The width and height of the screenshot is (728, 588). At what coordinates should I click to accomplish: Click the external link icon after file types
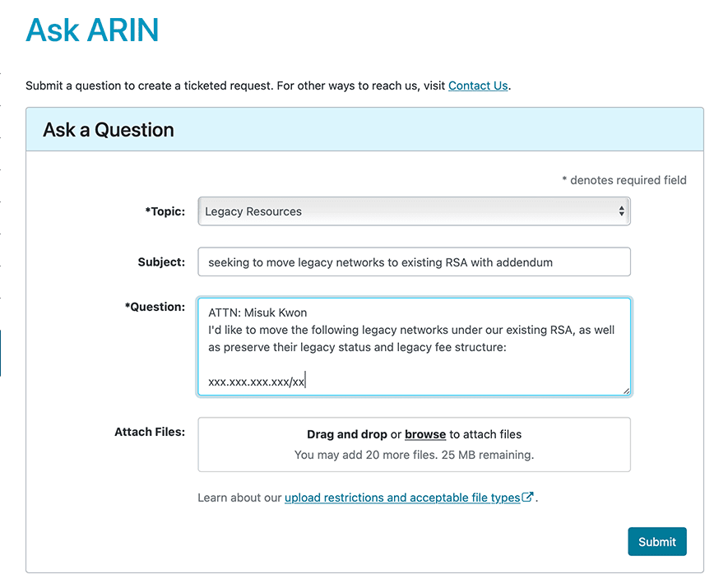528,497
